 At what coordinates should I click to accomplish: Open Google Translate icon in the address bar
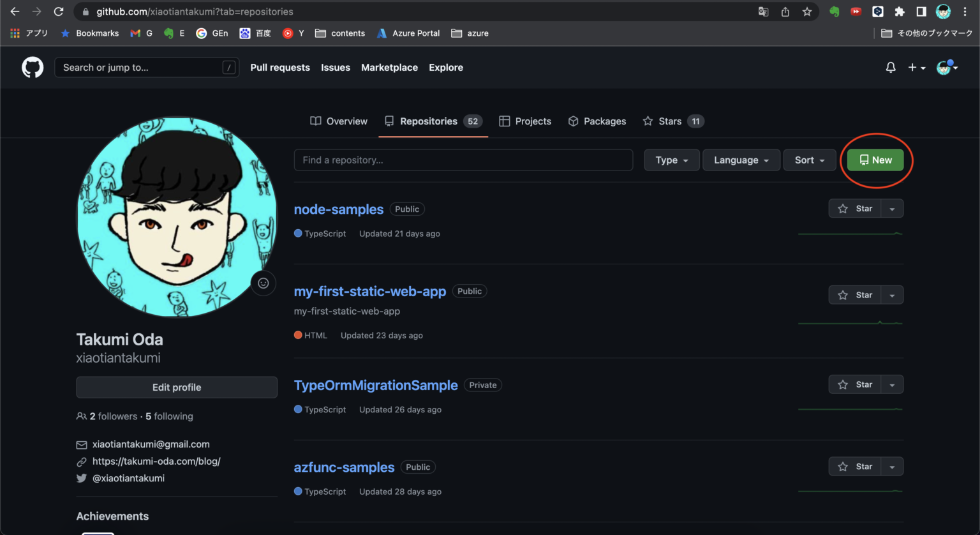point(763,11)
